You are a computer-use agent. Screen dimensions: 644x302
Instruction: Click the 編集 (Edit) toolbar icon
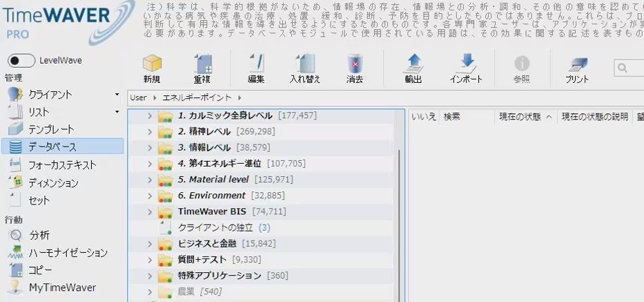(257, 64)
